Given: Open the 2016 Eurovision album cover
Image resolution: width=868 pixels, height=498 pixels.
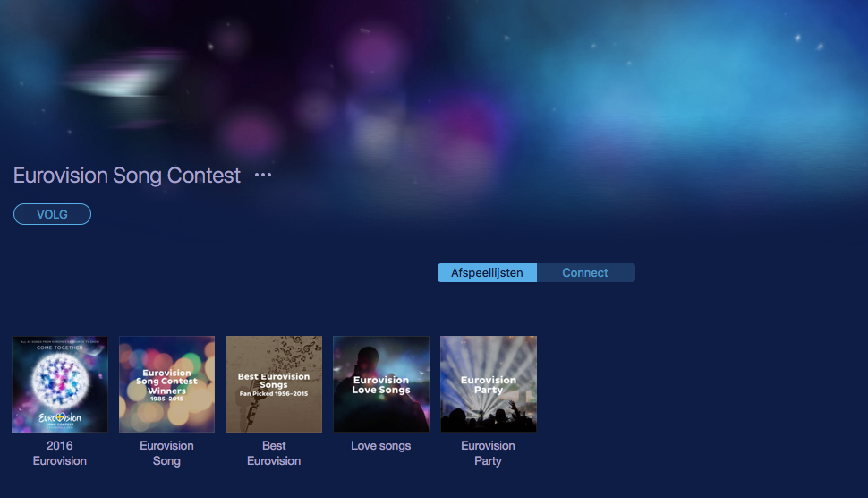Looking at the screenshot, I should coord(60,384).
